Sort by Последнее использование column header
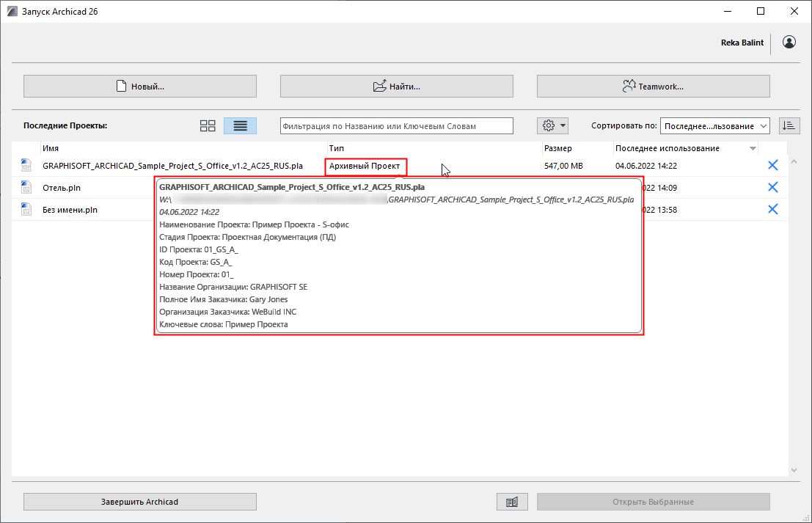Image resolution: width=812 pixels, height=523 pixels. pyautogui.click(x=667, y=148)
